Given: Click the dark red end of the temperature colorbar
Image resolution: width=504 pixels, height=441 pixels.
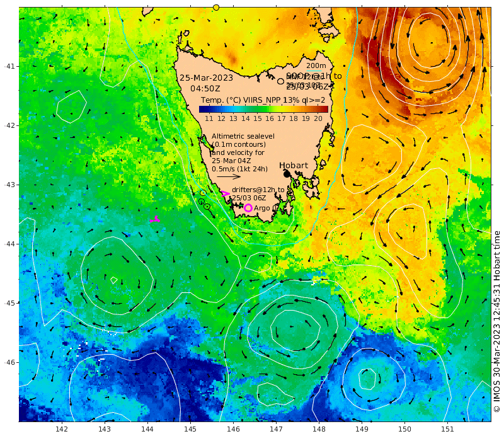Looking at the screenshot, I should click(x=324, y=109).
